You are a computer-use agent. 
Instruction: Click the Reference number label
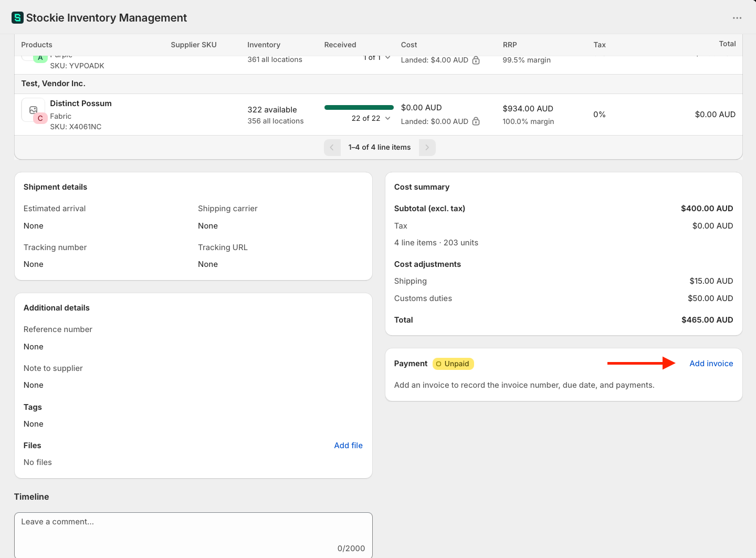click(x=58, y=329)
